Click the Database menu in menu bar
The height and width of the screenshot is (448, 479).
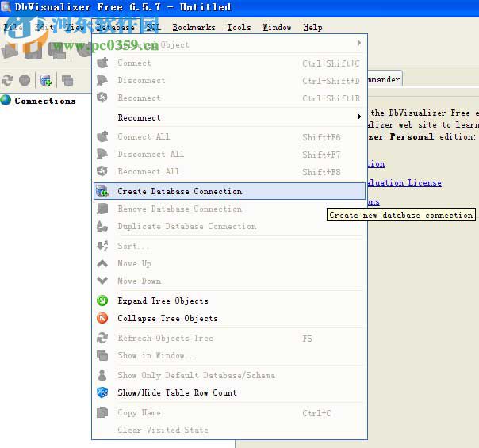pyautogui.click(x=115, y=28)
